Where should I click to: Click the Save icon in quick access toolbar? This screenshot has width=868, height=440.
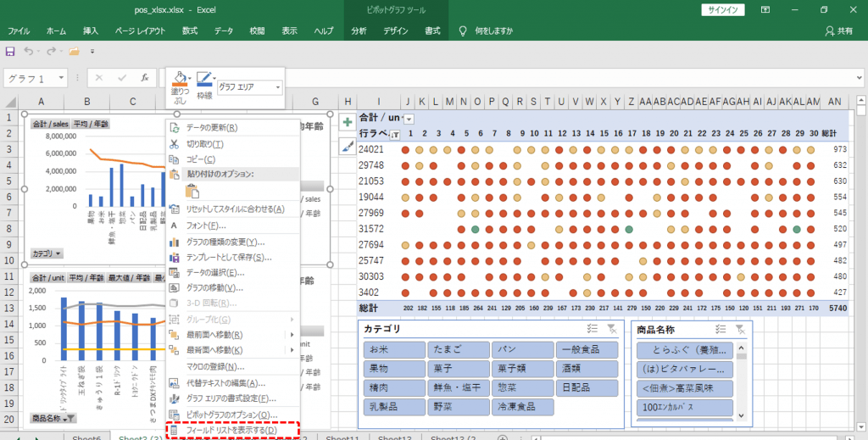10,51
